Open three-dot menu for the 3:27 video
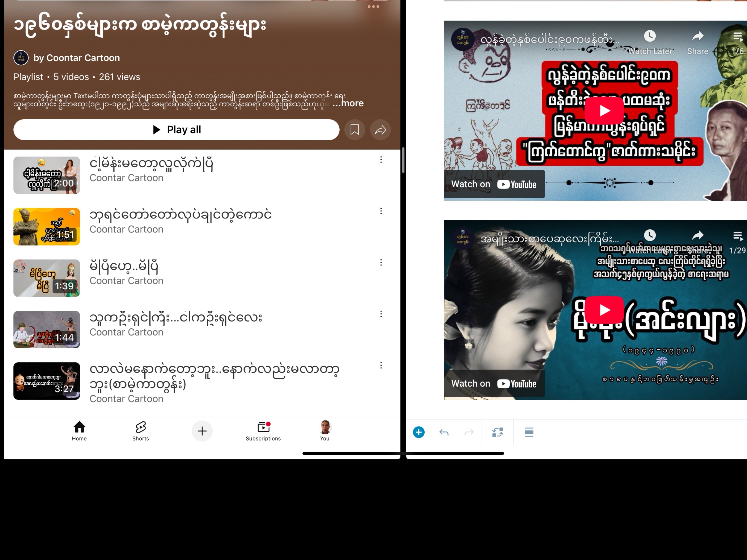The image size is (747, 560). point(381,366)
